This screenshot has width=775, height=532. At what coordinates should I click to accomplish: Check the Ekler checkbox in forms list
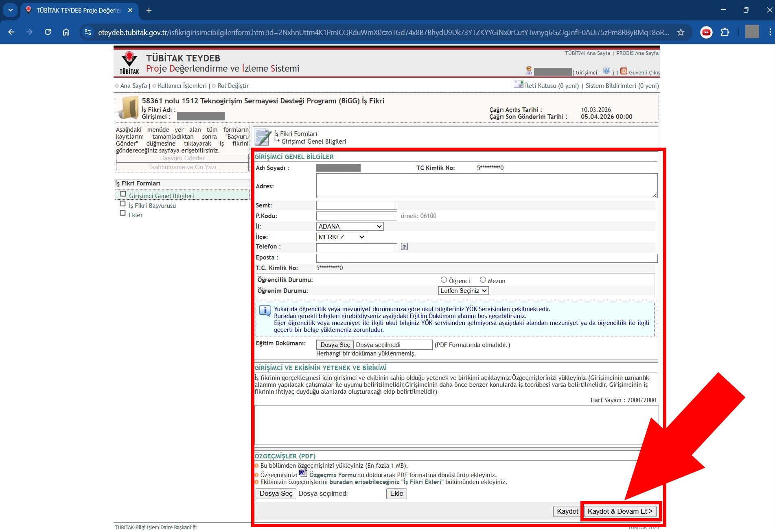tap(123, 213)
